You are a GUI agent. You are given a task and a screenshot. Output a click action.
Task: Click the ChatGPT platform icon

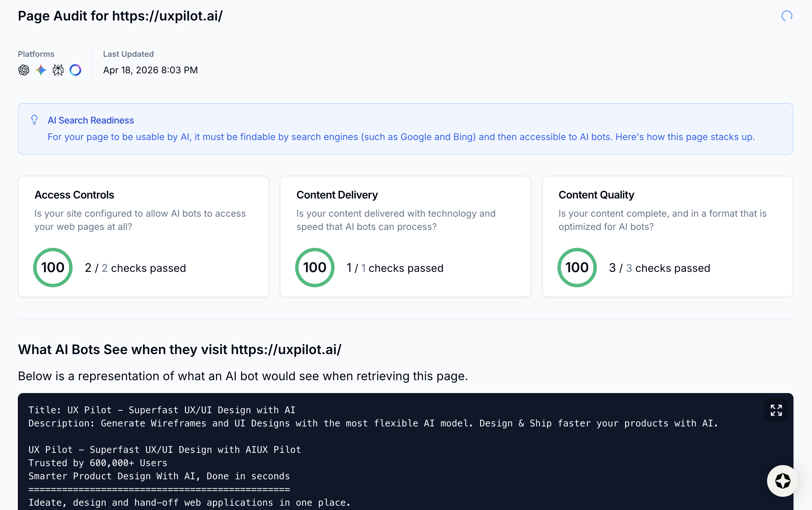coord(23,70)
